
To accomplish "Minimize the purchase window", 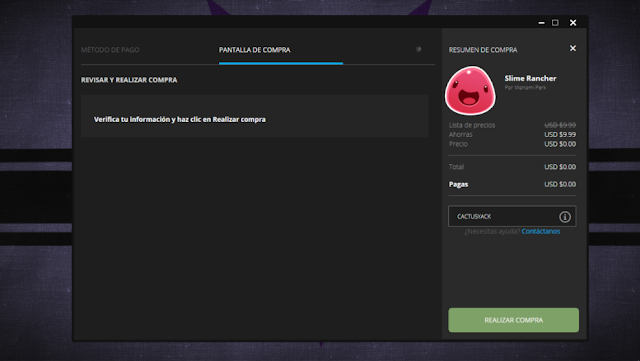I will pyautogui.click(x=541, y=23).
